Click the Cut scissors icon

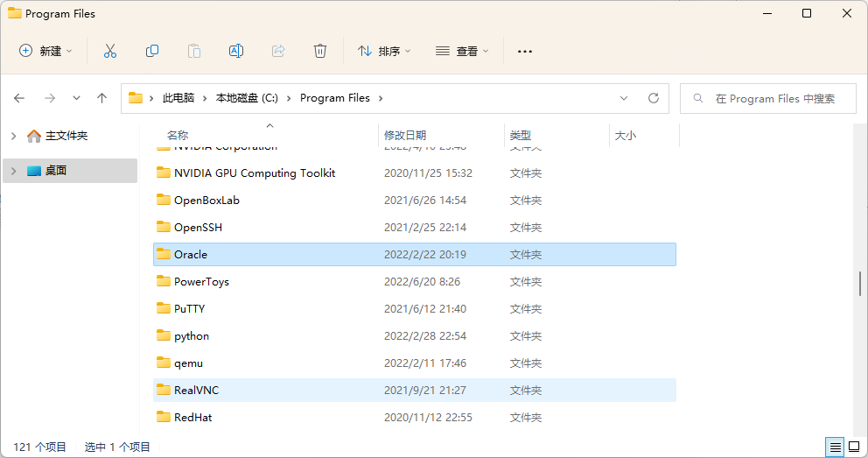[110, 51]
